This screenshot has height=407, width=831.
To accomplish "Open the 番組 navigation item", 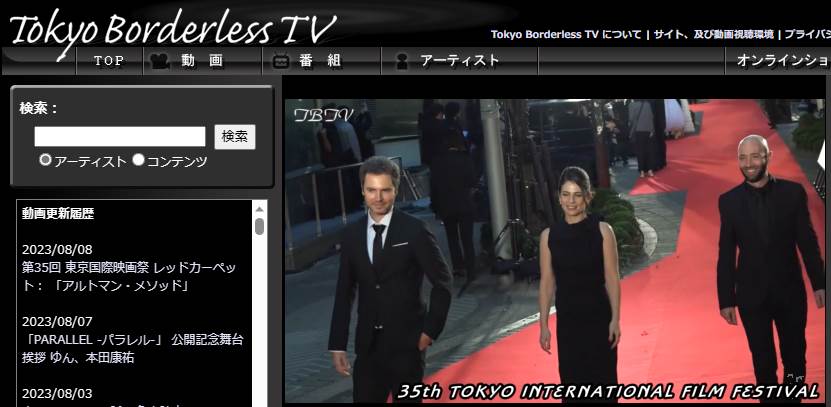I will pyautogui.click(x=321, y=61).
